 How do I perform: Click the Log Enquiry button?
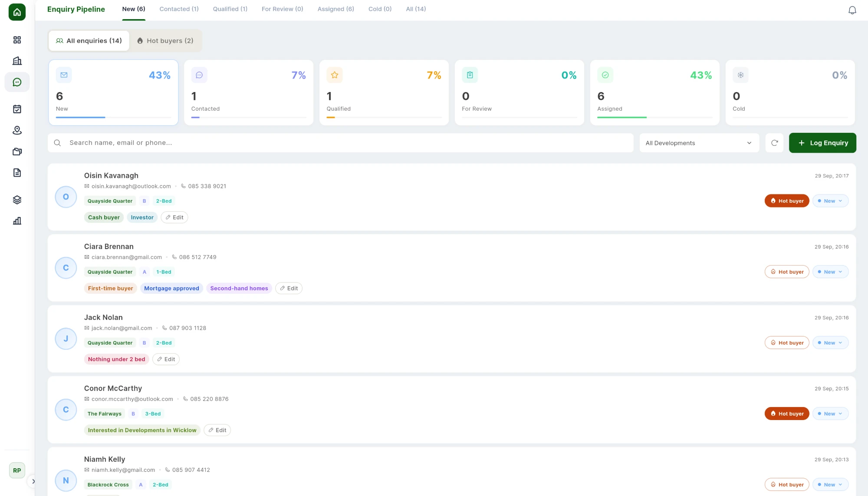click(822, 143)
